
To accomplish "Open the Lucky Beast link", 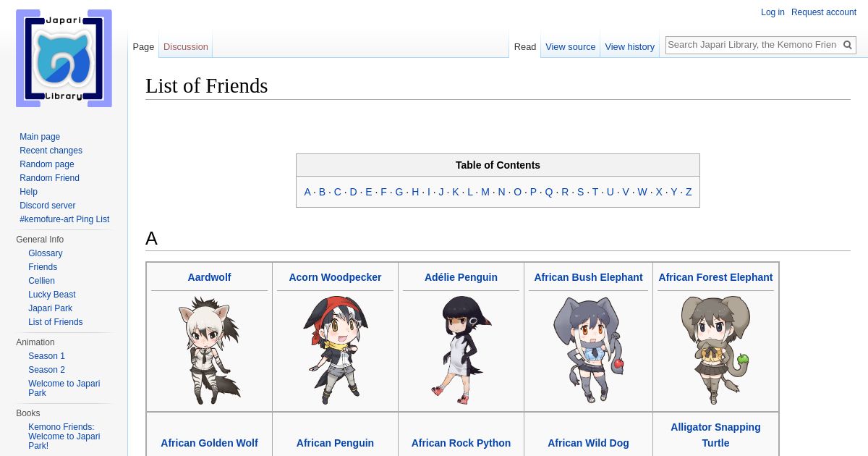I will point(52,295).
